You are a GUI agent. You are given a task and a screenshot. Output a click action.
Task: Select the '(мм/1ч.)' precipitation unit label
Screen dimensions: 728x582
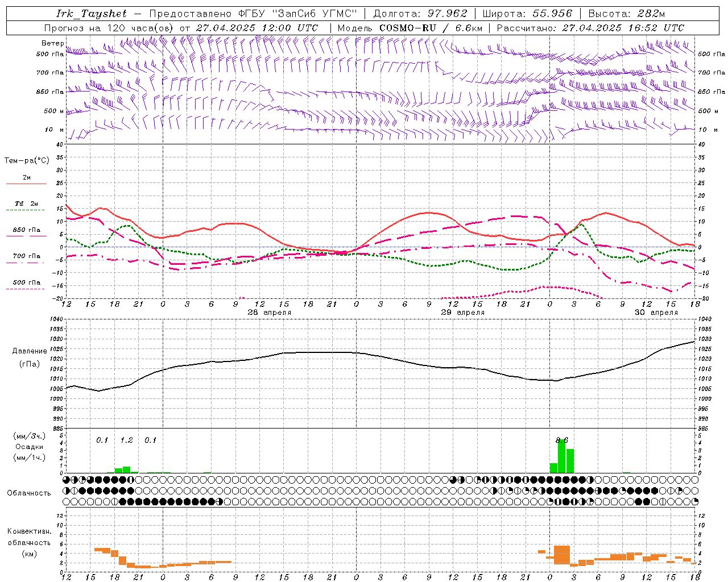tap(29, 457)
